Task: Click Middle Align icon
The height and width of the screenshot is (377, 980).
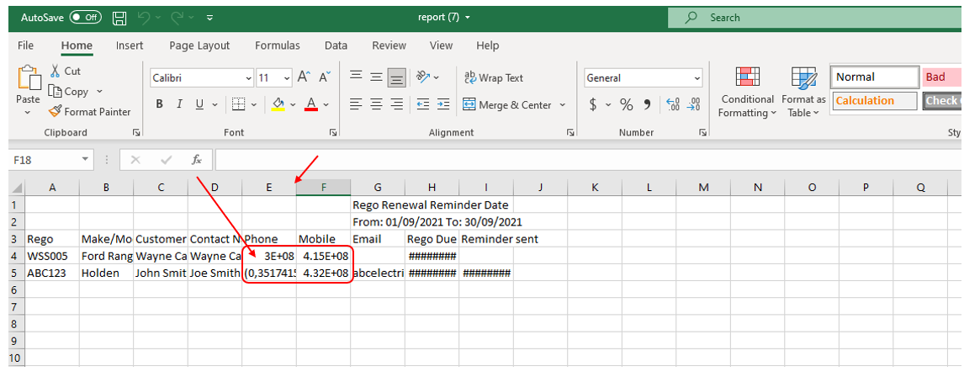Action: click(376, 77)
